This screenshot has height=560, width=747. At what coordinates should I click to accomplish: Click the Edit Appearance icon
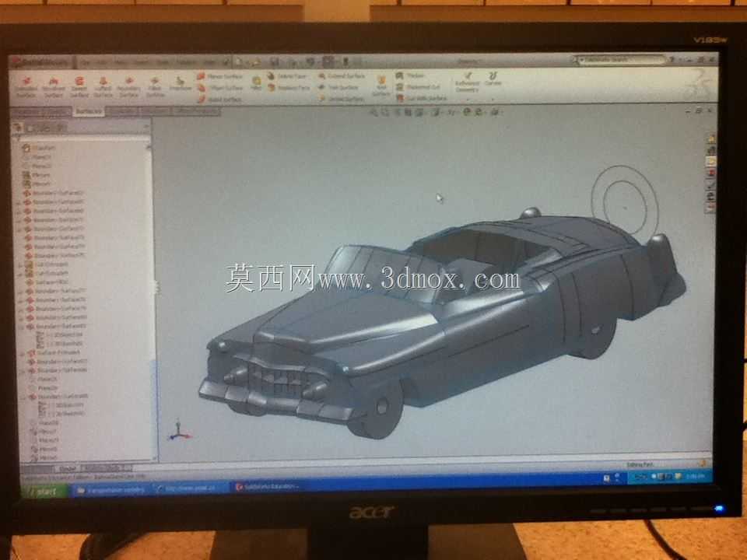(468, 112)
